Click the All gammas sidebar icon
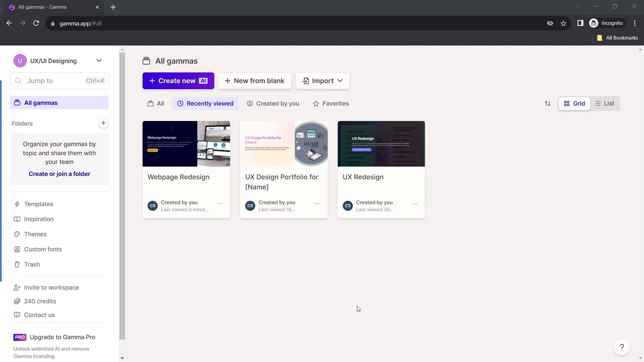 coord(17,103)
